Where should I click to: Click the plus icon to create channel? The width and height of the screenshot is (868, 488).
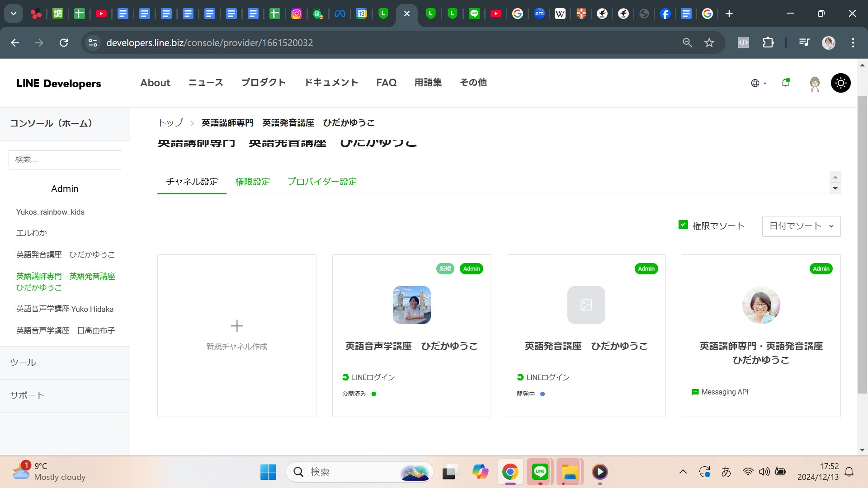(237, 326)
